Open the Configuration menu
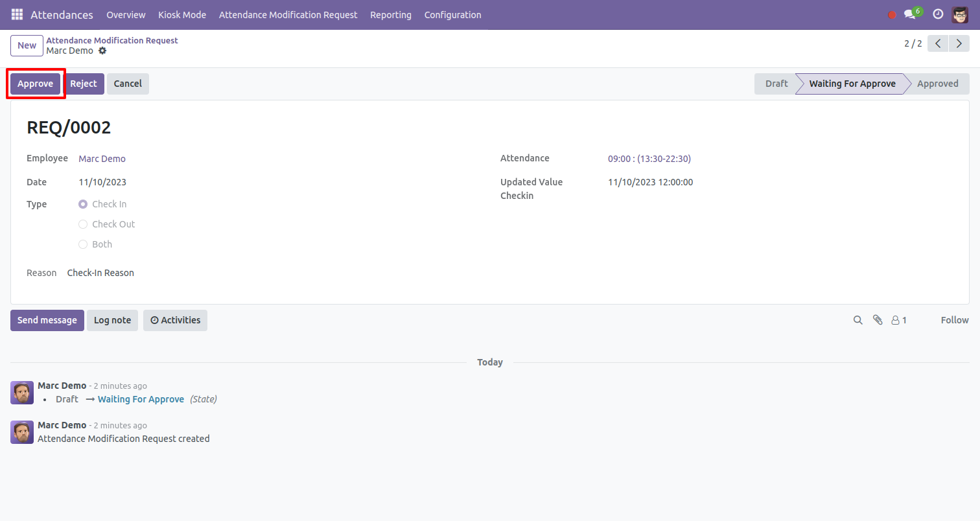980x521 pixels. point(453,14)
